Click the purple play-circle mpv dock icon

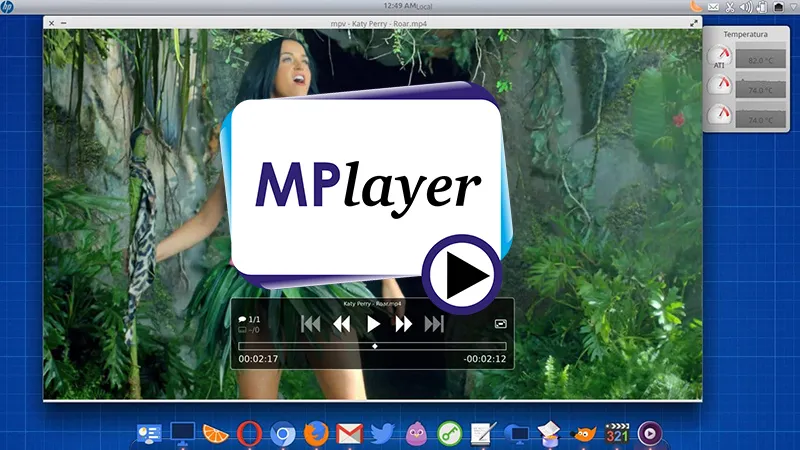(650, 434)
